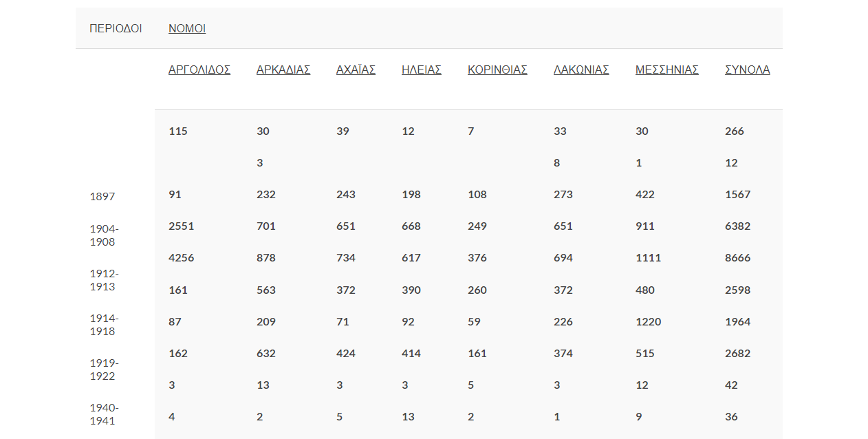Screen dimensions: 868x439
Task: Select the cell showing 515
Action: click(x=645, y=354)
